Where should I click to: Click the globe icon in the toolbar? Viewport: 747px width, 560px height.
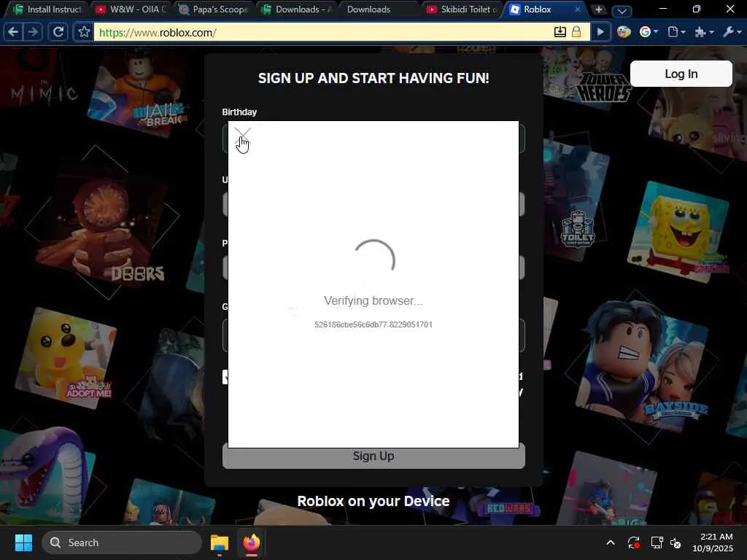coord(624,32)
